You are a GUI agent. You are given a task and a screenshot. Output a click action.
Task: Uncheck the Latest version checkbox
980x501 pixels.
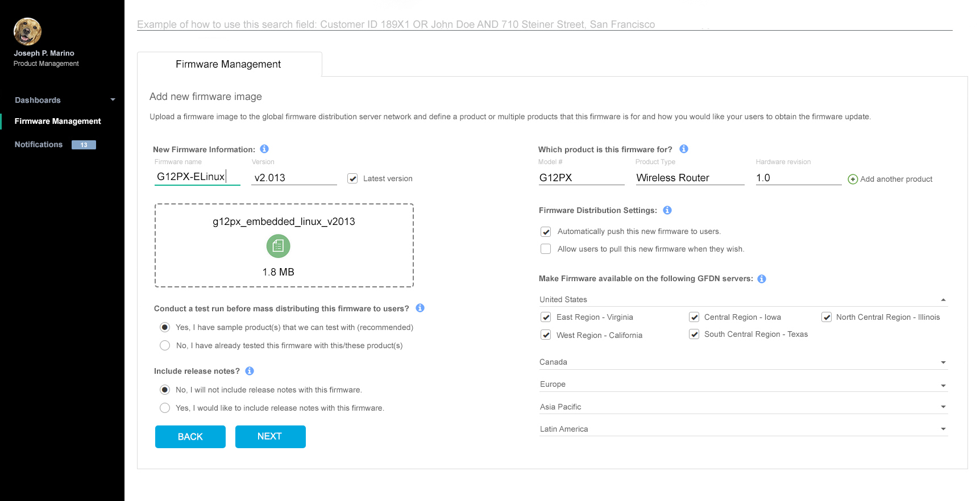click(x=352, y=178)
